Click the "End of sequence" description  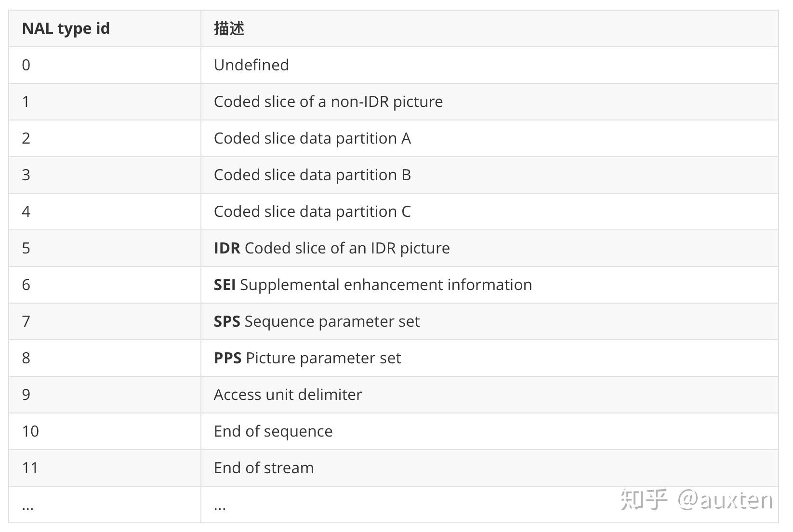click(273, 431)
